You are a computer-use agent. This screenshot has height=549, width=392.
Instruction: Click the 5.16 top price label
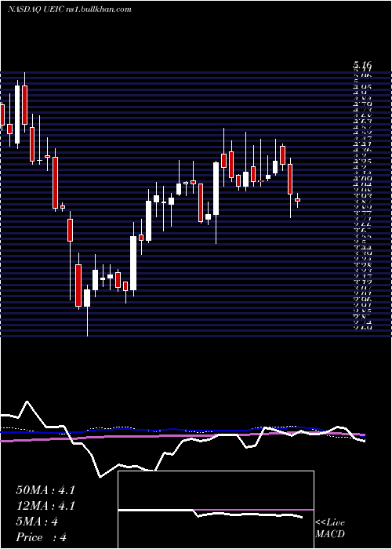pos(362,65)
